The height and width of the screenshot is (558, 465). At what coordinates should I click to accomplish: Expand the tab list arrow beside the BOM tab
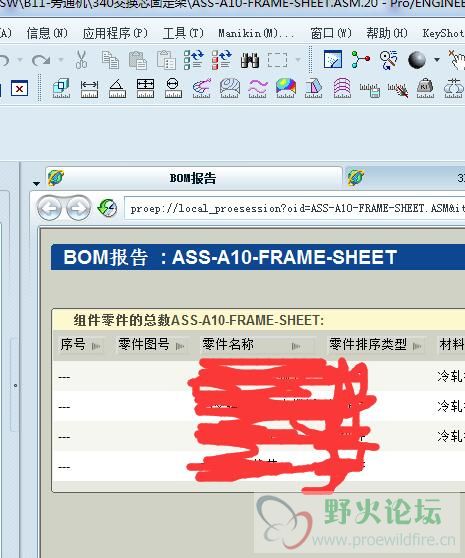[x=36, y=184]
